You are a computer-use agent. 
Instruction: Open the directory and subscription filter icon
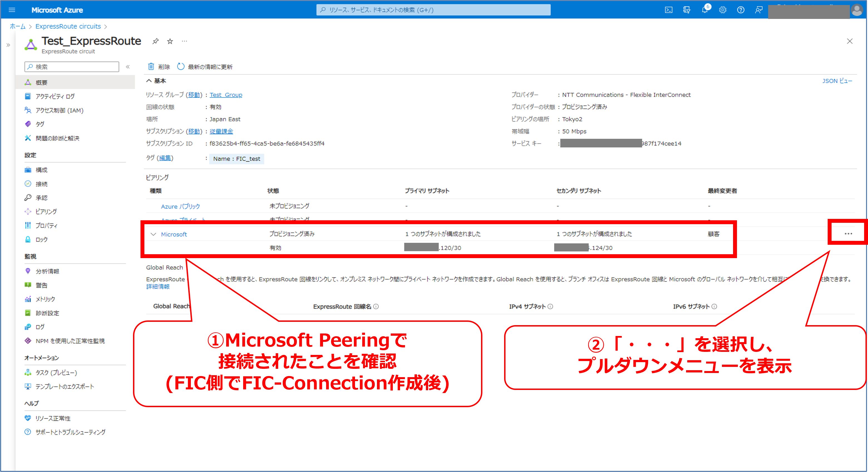[x=686, y=10]
